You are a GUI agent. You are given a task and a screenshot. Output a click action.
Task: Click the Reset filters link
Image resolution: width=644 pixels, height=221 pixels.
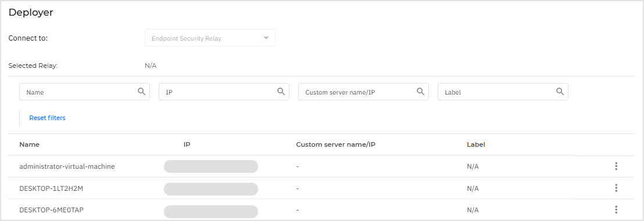[47, 118]
